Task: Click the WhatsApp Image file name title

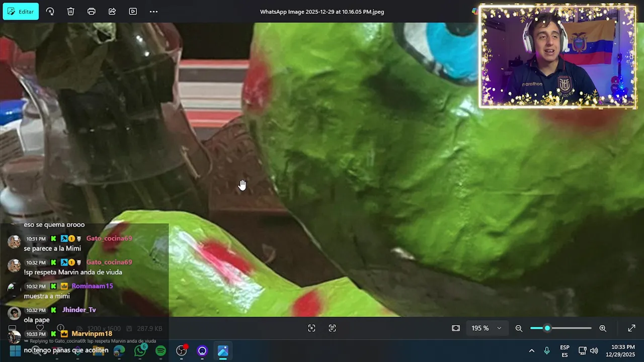Action: click(322, 12)
